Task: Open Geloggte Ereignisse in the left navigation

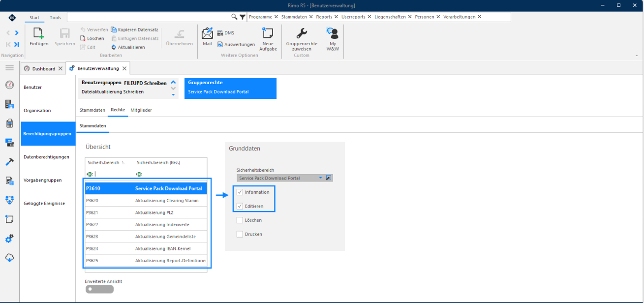Action: tap(48, 203)
